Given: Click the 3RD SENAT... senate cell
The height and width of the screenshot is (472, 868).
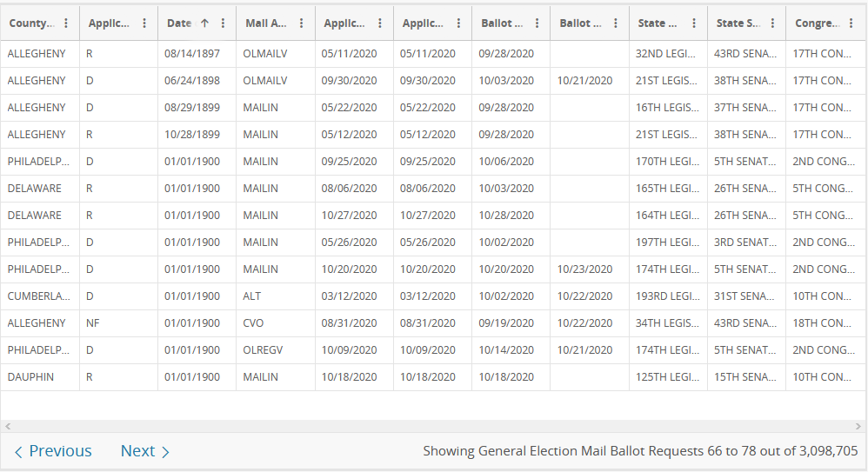Looking at the screenshot, I should point(747,243).
